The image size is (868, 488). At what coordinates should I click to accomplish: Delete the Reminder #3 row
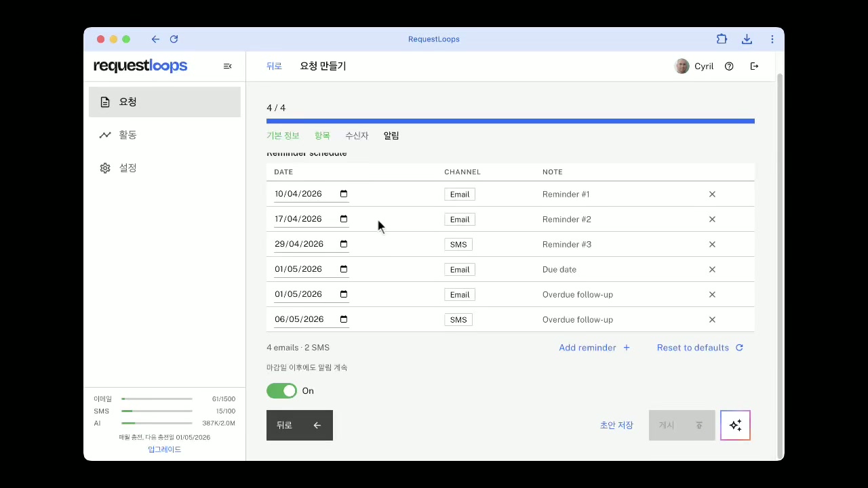point(712,245)
